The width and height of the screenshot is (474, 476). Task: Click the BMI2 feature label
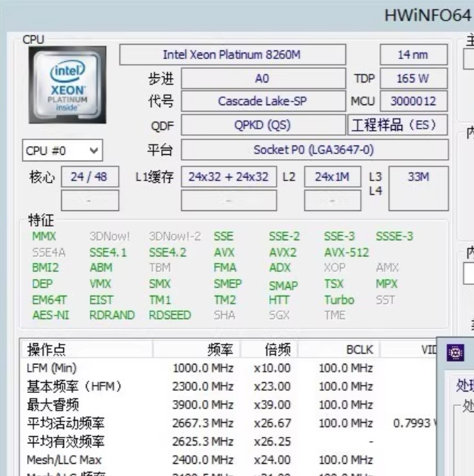coord(45,267)
